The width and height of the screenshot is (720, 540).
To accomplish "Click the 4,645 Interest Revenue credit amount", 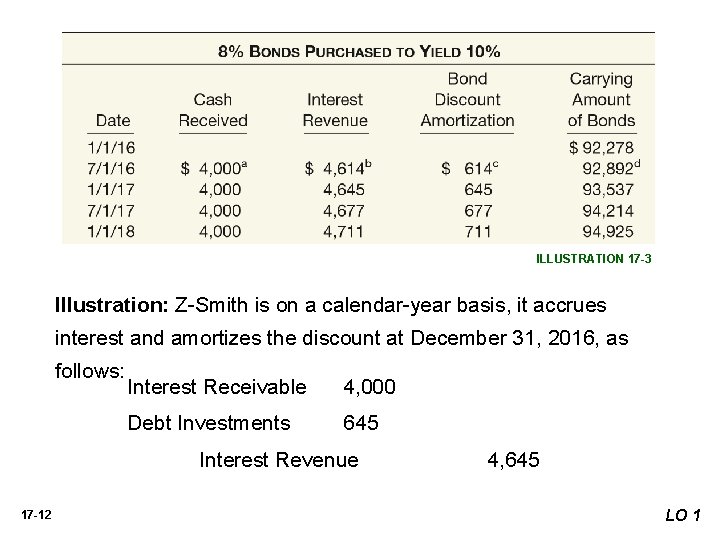I will (x=513, y=460).
